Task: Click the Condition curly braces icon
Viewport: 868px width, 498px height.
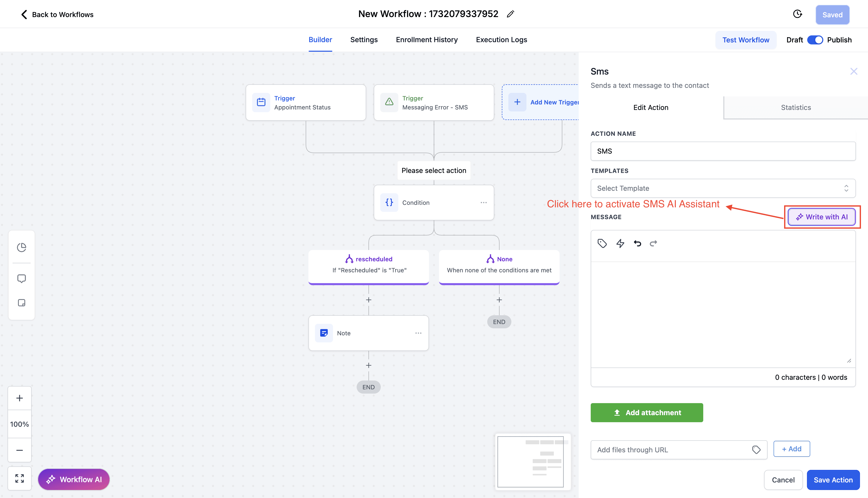Action: 389,203
